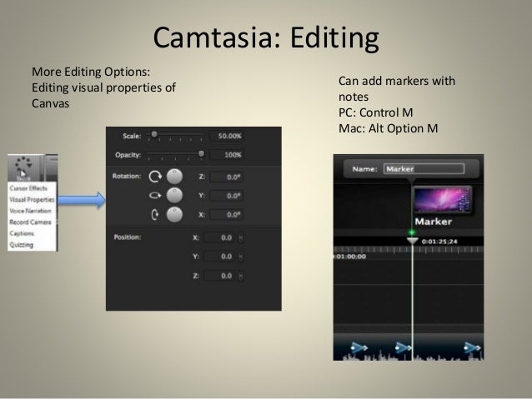Click the 0:01:25;24 timecode text

pyautogui.click(x=439, y=242)
